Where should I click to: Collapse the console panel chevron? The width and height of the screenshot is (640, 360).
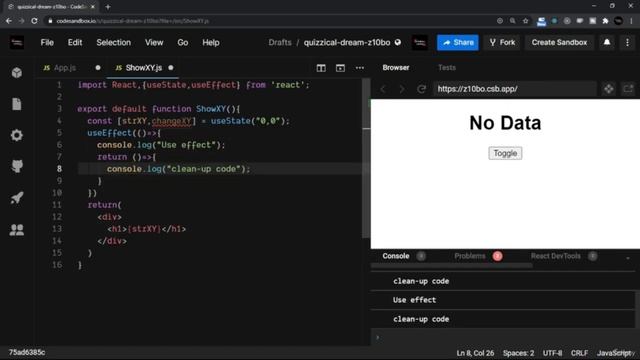(x=628, y=257)
